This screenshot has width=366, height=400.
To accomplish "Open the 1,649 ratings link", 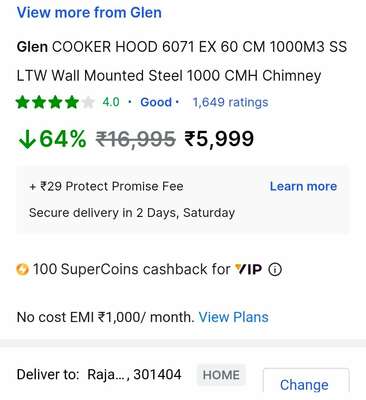I will click(x=230, y=102).
